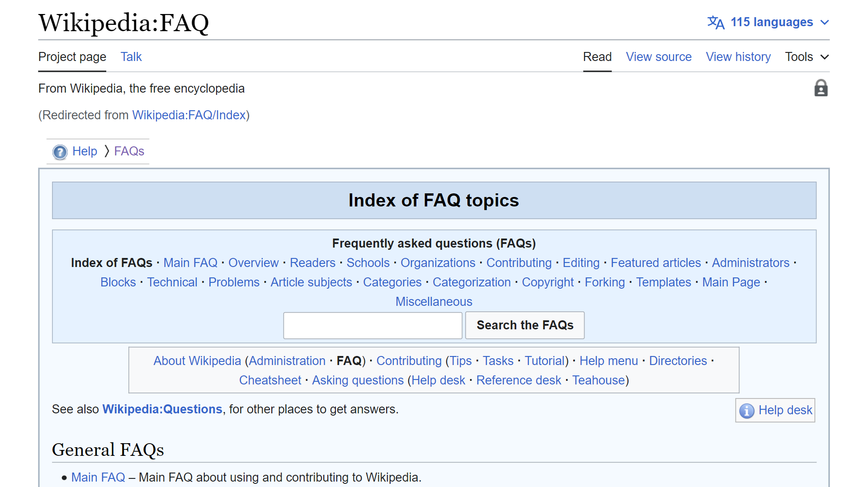
Task: Click the blue question mark Help icon
Action: [x=60, y=152]
